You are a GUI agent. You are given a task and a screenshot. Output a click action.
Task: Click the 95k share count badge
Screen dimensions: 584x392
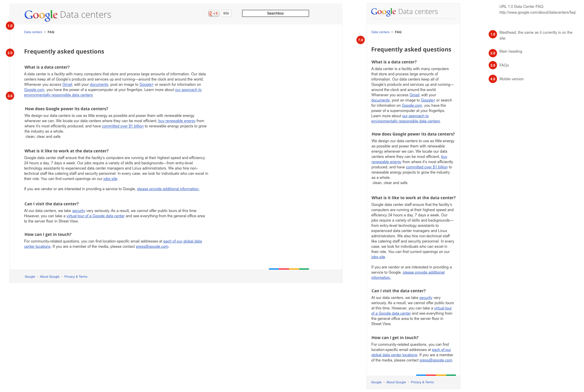click(226, 13)
